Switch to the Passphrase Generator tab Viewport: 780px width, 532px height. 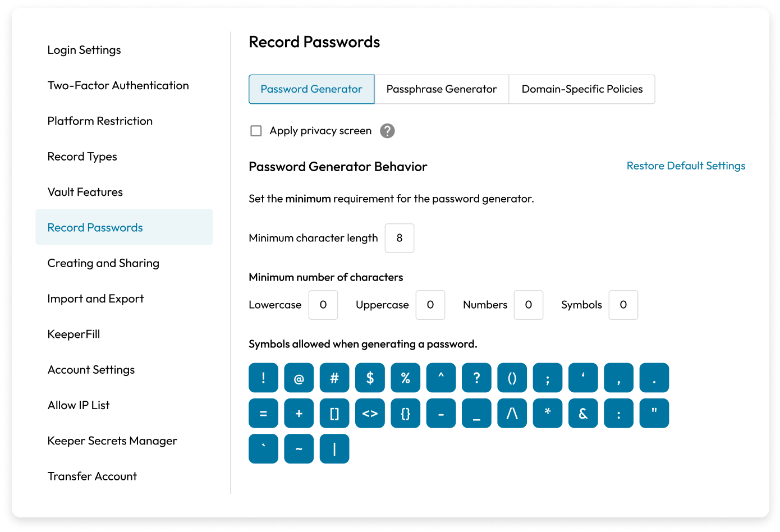pyautogui.click(x=442, y=89)
